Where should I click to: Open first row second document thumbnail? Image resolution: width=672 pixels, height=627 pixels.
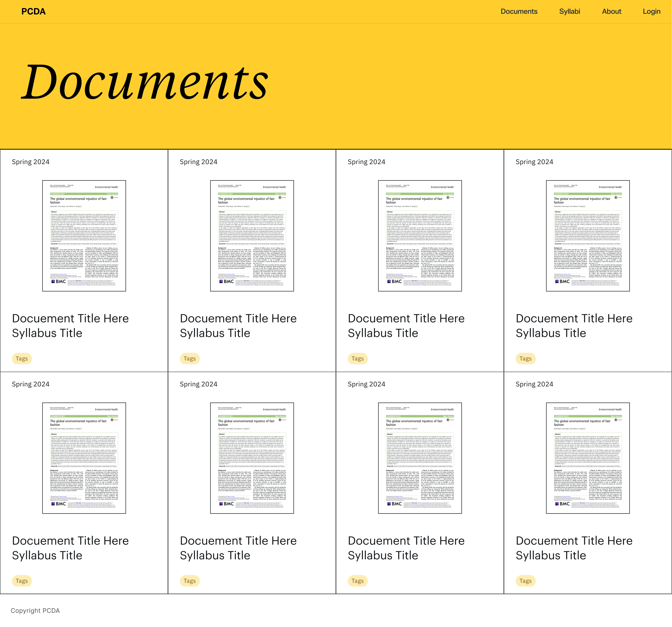[x=252, y=236]
